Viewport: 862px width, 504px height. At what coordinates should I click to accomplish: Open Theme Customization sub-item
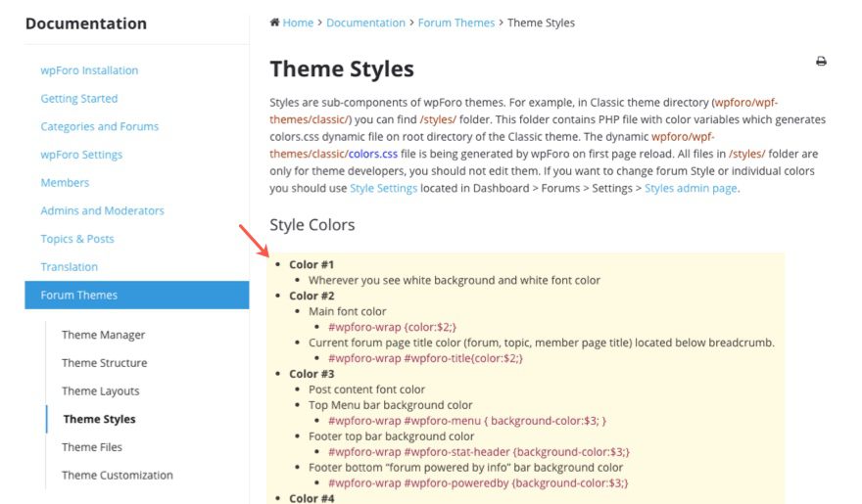118,475
